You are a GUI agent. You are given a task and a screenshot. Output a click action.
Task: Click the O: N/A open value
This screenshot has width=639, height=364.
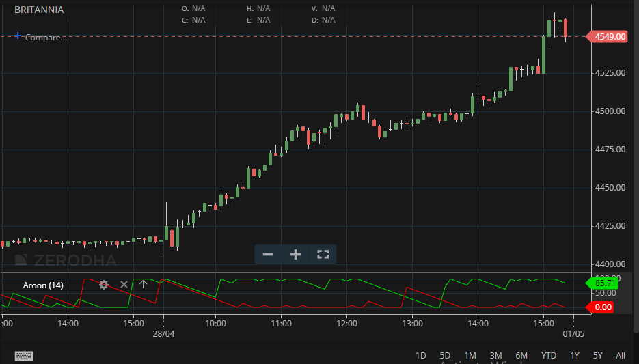click(x=193, y=9)
